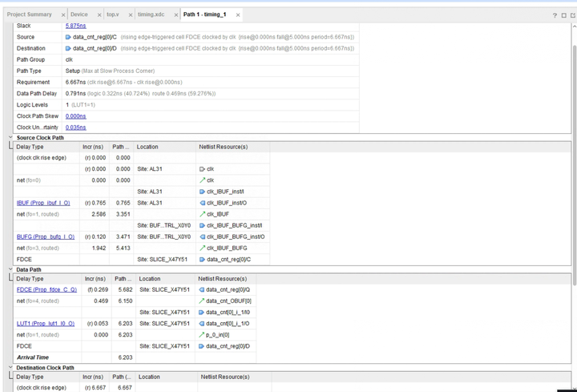This screenshot has width=577, height=392.
Task: Close the Path 1 - timing_1 tab
Action: [238, 15]
